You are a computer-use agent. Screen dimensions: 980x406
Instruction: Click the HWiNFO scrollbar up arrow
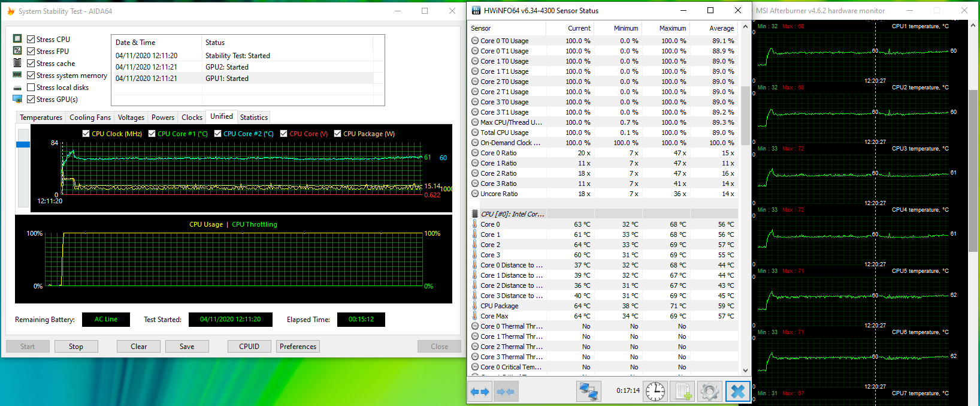click(745, 26)
